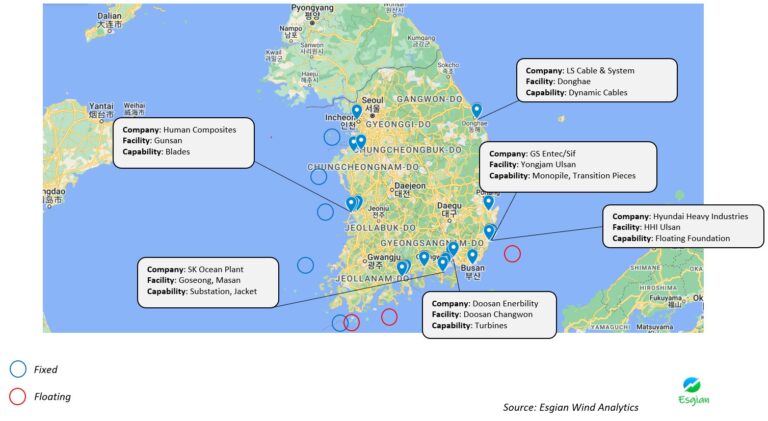Select the Doosan Enerbility callout box
Screen dimensions: 768x421
[489, 315]
